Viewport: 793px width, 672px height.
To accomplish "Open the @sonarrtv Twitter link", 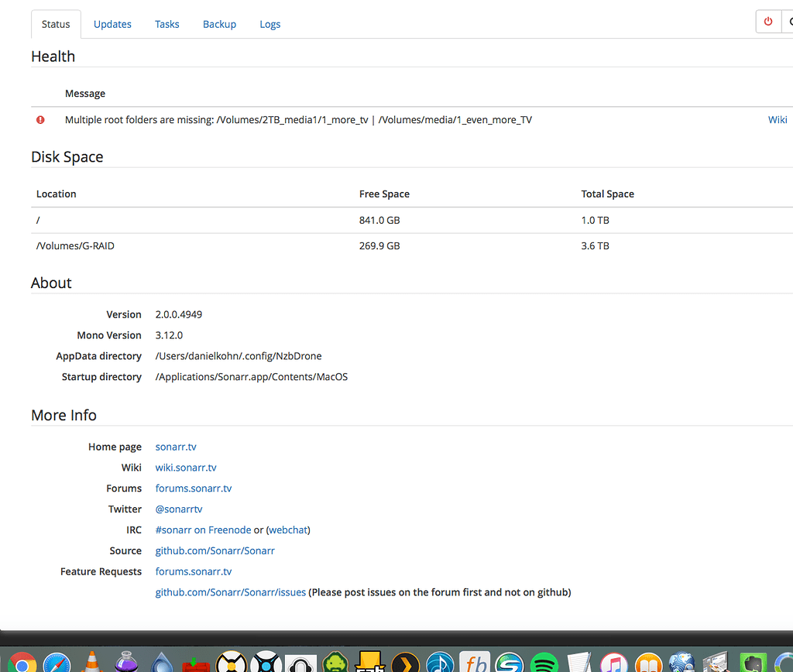I will click(x=179, y=509).
